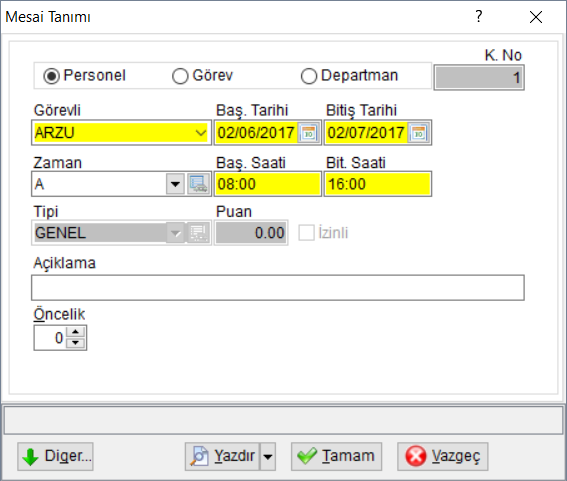Screen dimensions: 567x481
Task: Open the Zaman dropdown arrow
Action: (175, 184)
